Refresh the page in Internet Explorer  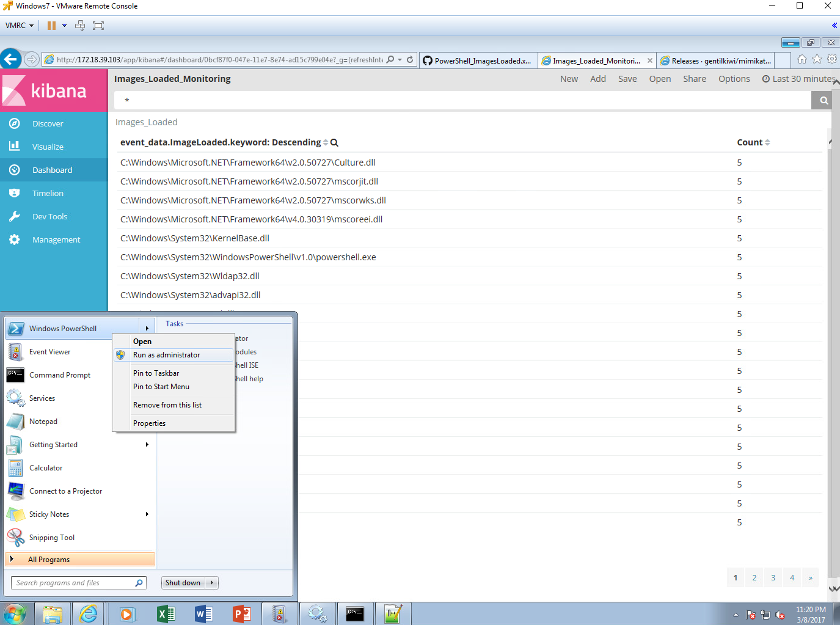tap(410, 60)
